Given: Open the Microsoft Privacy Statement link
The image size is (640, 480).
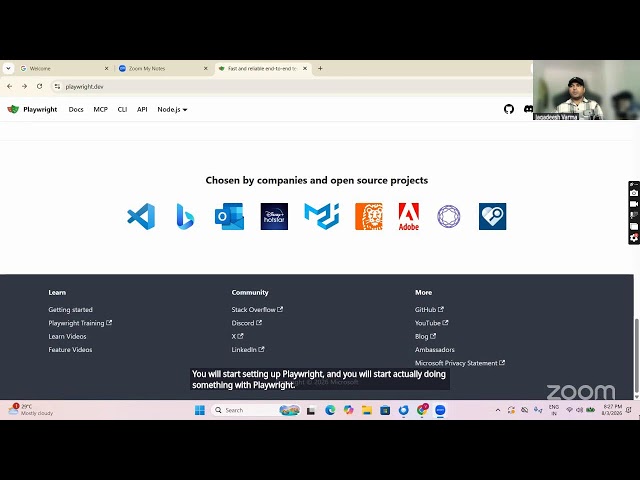Looking at the screenshot, I should [460, 363].
